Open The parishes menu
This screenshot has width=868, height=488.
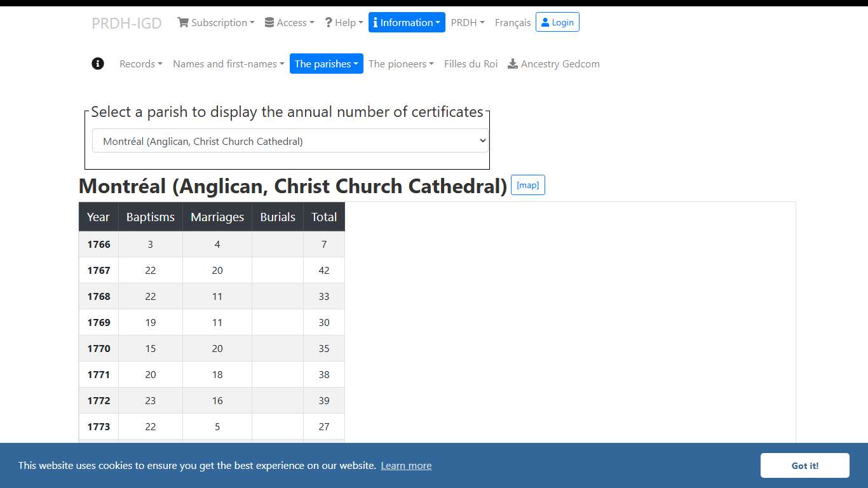tap(326, 64)
